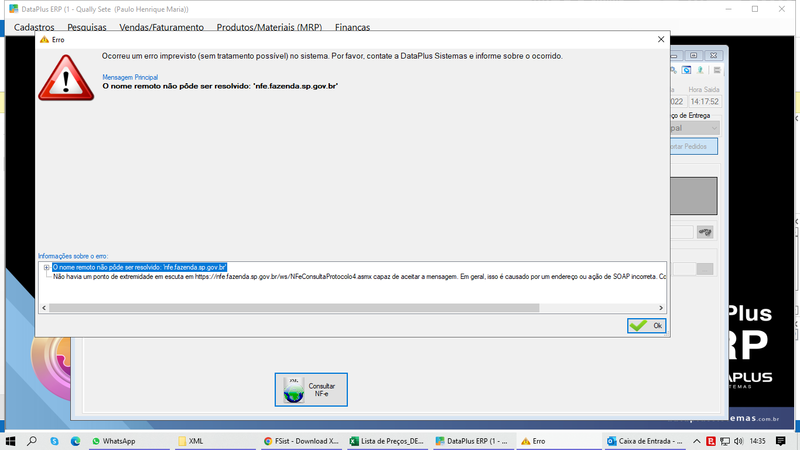
Task: Click the scroll-left arrow in error info box
Action: [x=44, y=308]
